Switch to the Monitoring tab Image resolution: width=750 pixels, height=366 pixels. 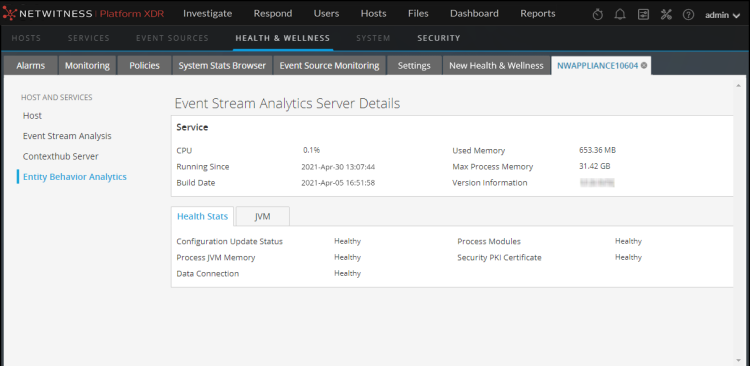tap(87, 66)
